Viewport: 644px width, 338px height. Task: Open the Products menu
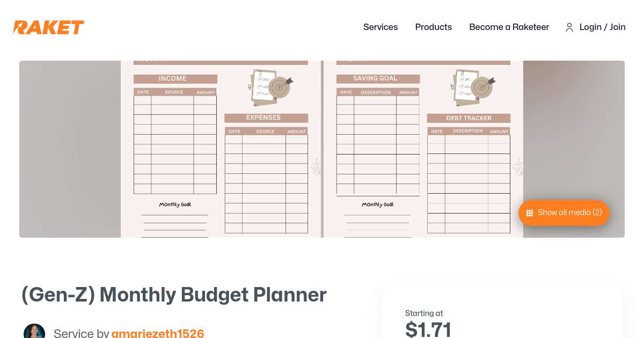433,27
